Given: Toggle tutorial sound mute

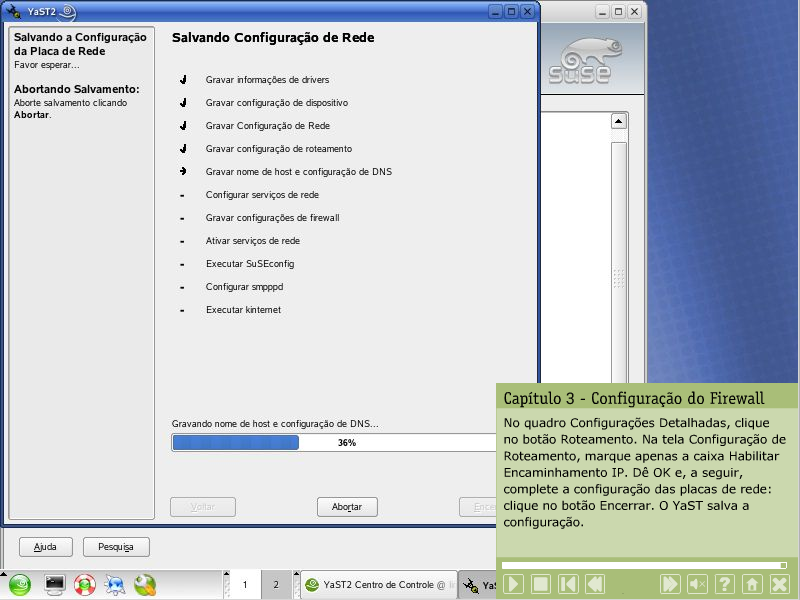Looking at the screenshot, I should pos(698,584).
